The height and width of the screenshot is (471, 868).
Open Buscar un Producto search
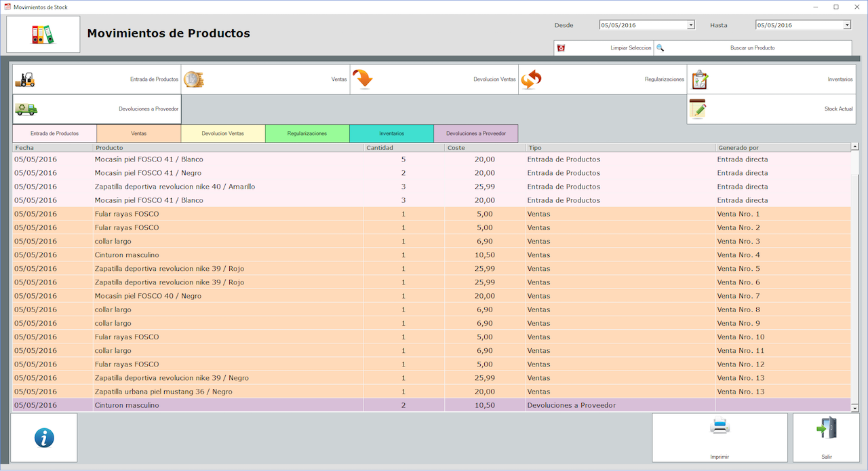click(x=752, y=48)
